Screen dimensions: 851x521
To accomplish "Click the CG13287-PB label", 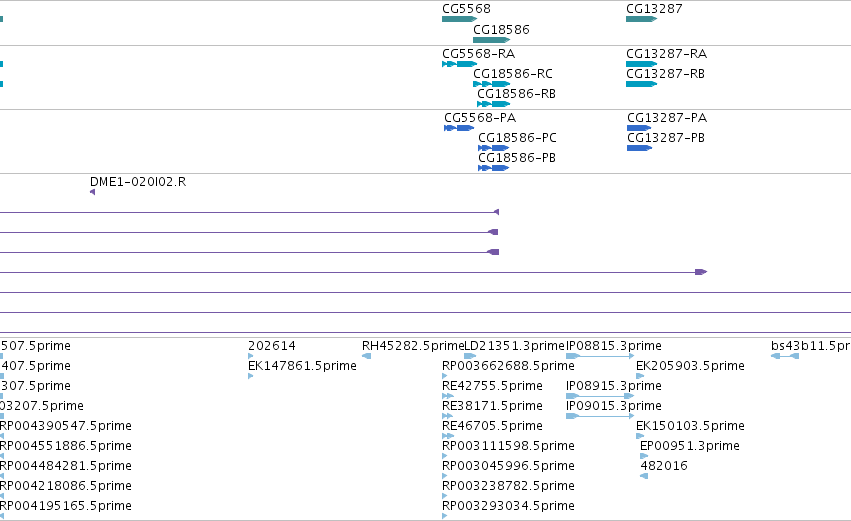I will pyautogui.click(x=666, y=138).
